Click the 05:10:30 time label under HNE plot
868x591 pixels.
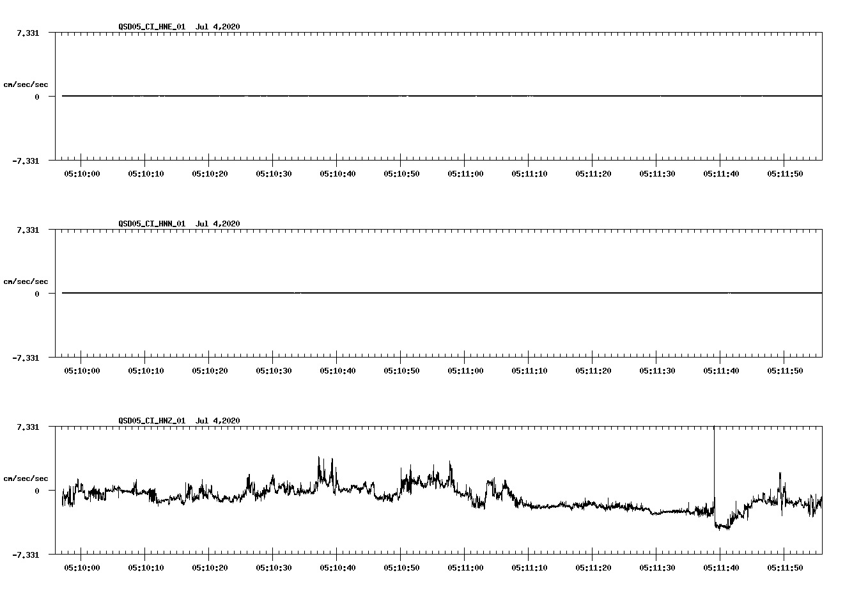tap(274, 173)
